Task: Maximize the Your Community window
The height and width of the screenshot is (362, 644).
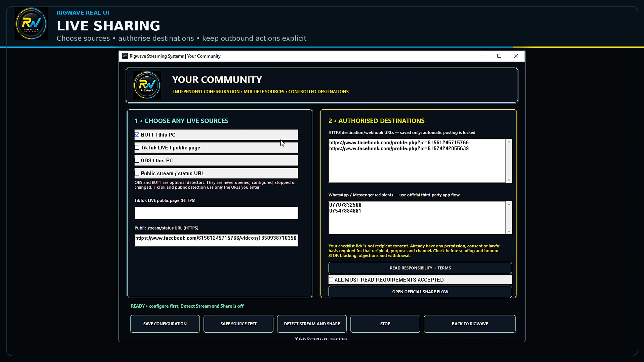Action: point(499,56)
